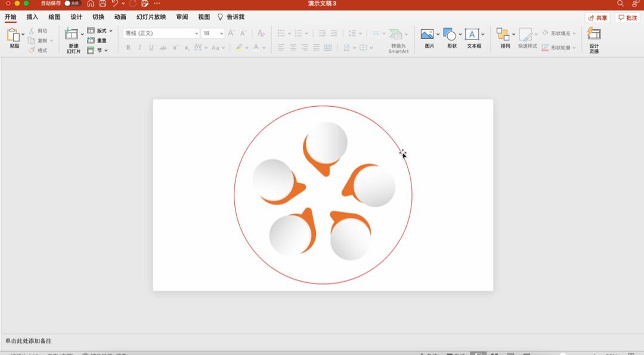This screenshot has height=355, width=644.
Task: Switch to the 绘图 tab
Action: pyautogui.click(x=54, y=17)
